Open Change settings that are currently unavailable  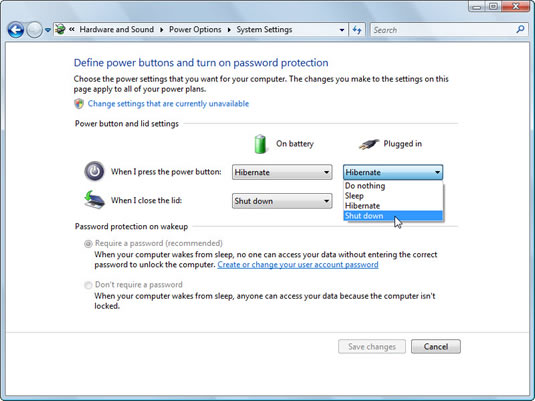(x=168, y=103)
